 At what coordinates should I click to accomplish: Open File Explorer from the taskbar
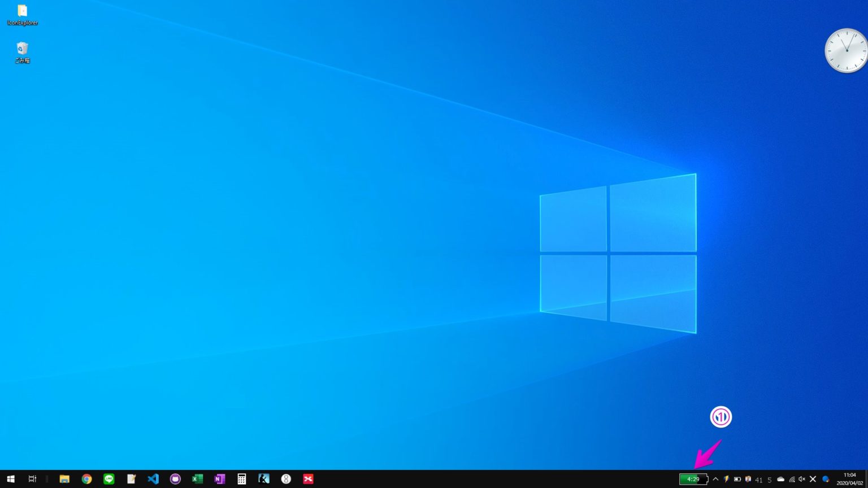click(x=64, y=478)
